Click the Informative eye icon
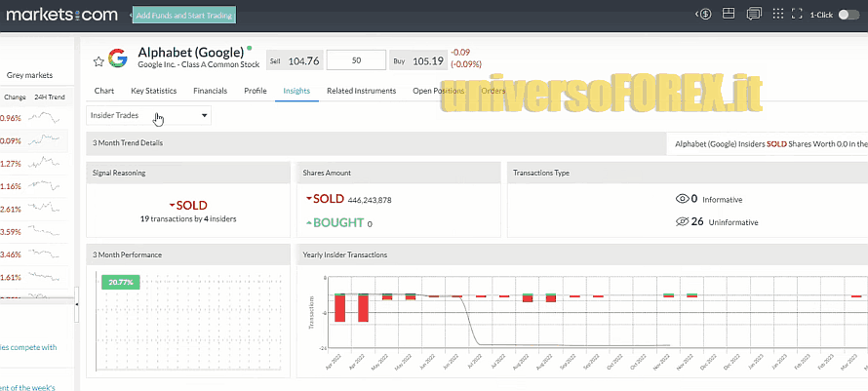The height and width of the screenshot is (391, 868). (x=683, y=199)
